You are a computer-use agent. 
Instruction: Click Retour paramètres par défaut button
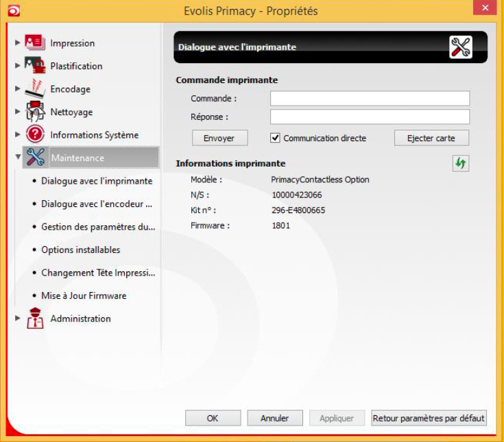coord(429,418)
